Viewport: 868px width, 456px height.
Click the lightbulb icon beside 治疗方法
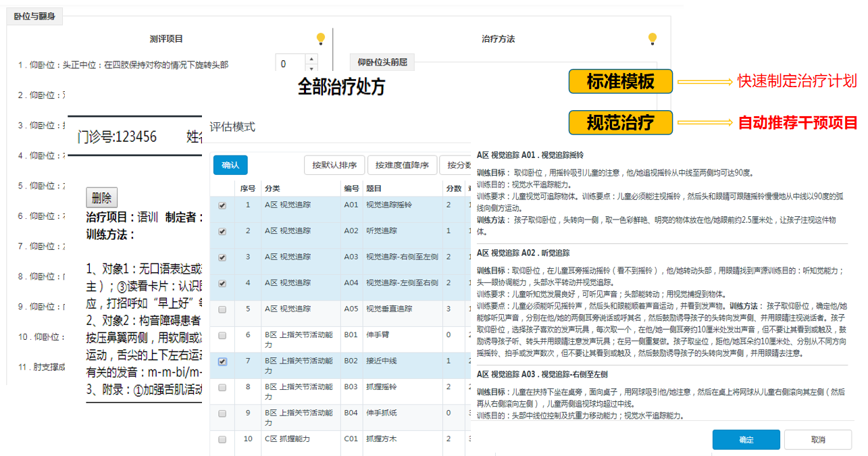tap(652, 39)
